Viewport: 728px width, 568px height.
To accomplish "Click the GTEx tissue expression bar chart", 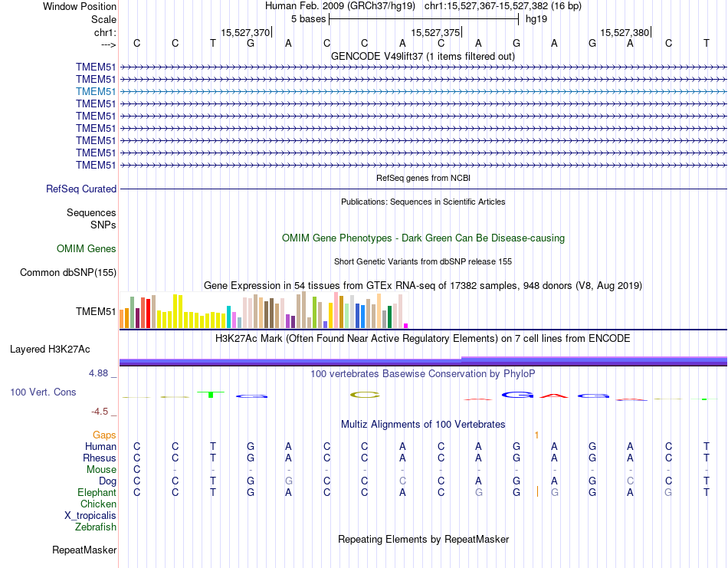I will (x=264, y=310).
